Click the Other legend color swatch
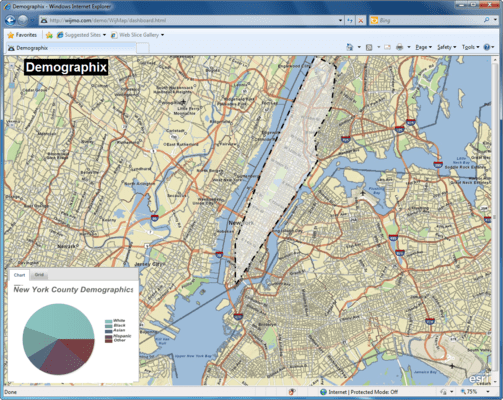 [x=109, y=341]
